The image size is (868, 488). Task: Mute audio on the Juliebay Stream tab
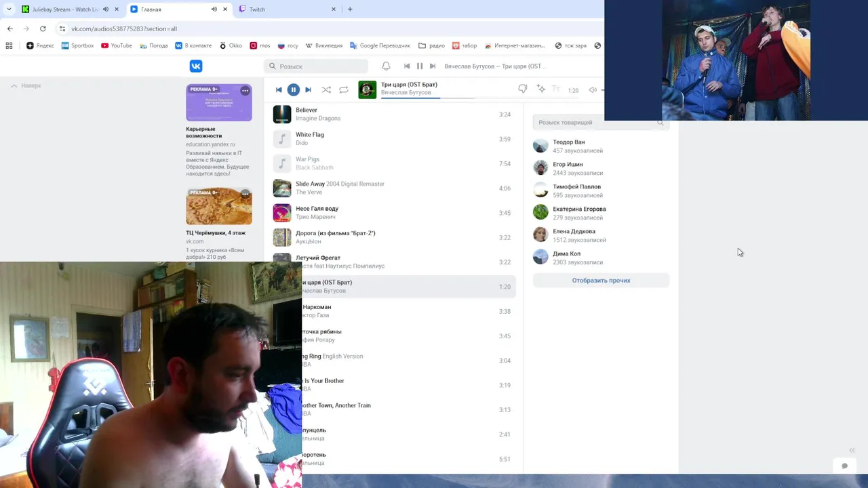(105, 9)
